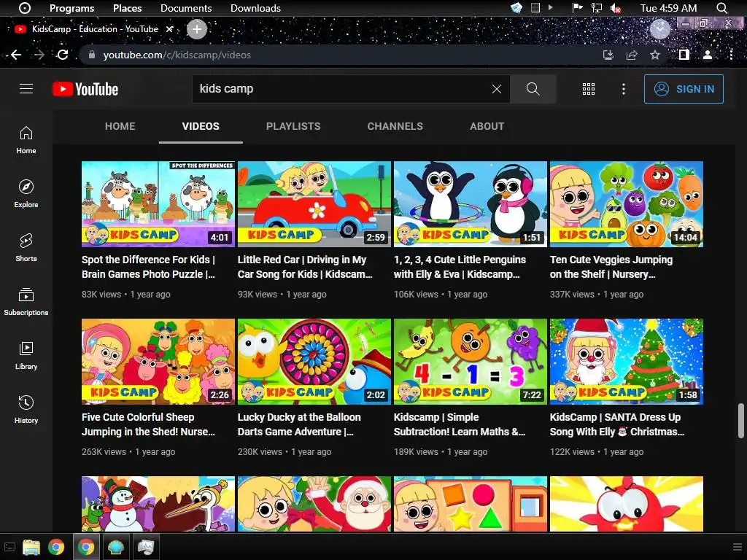
Task: Bookmark this page with star icon
Action: [x=655, y=55]
